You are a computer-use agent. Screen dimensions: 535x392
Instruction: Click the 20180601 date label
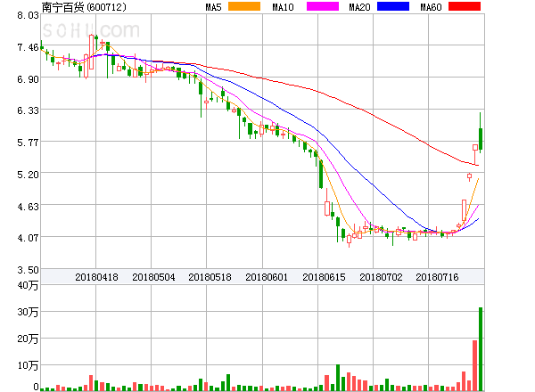pos(267,277)
